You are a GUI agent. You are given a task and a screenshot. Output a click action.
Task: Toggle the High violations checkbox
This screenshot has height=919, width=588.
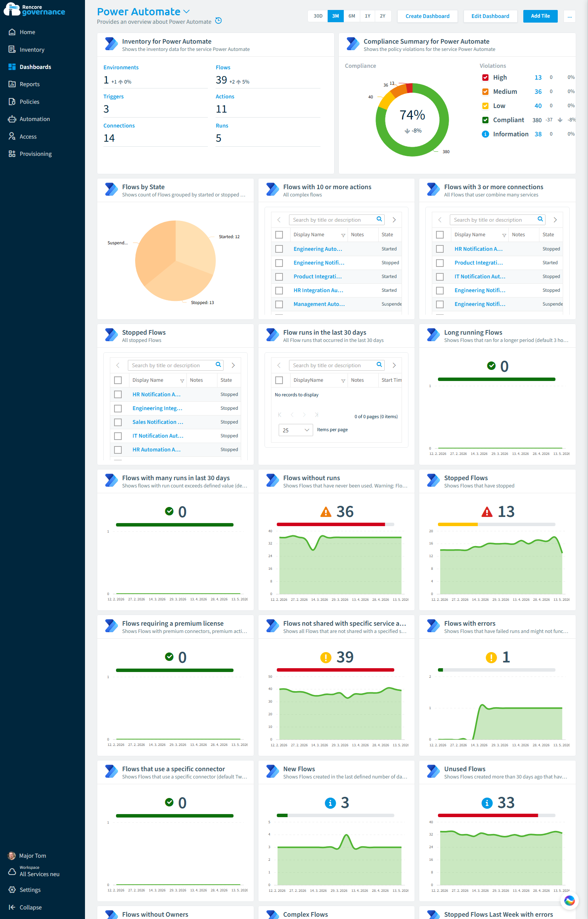click(485, 77)
